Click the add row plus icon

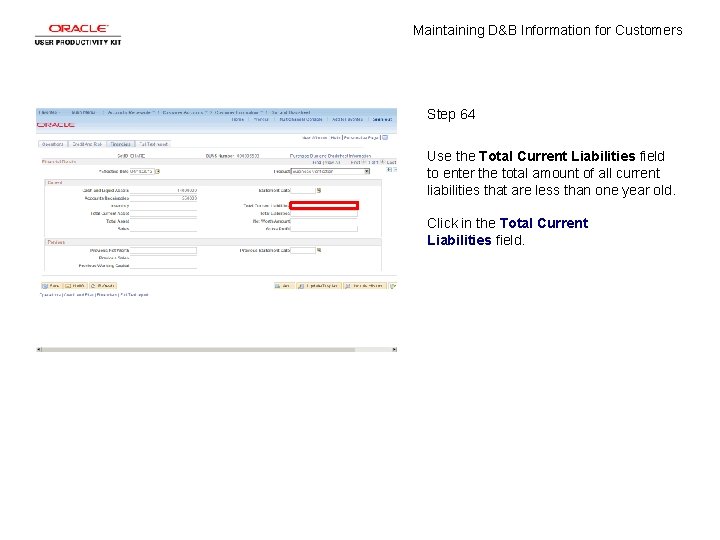click(389, 169)
